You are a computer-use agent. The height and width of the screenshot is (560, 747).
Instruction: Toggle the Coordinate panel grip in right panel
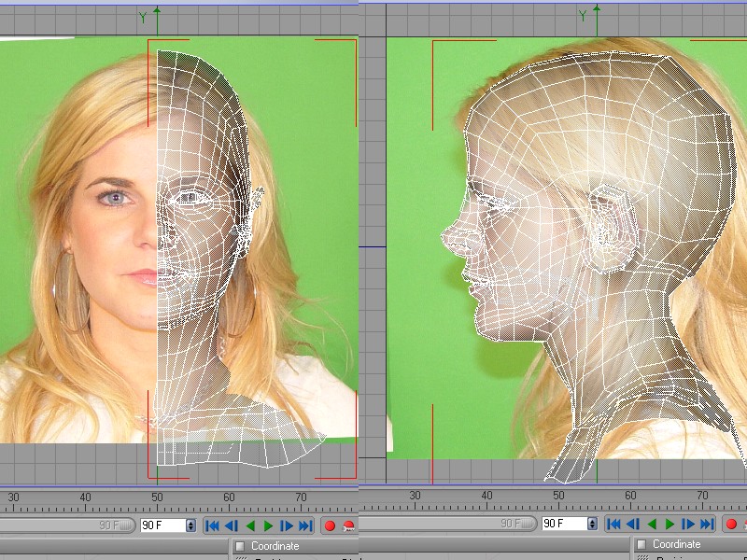pos(642,544)
